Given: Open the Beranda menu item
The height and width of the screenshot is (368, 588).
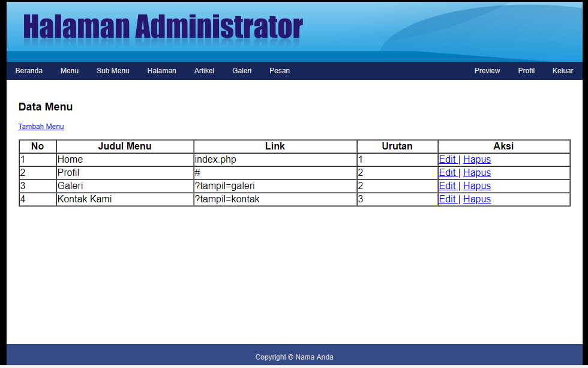Looking at the screenshot, I should point(29,71).
